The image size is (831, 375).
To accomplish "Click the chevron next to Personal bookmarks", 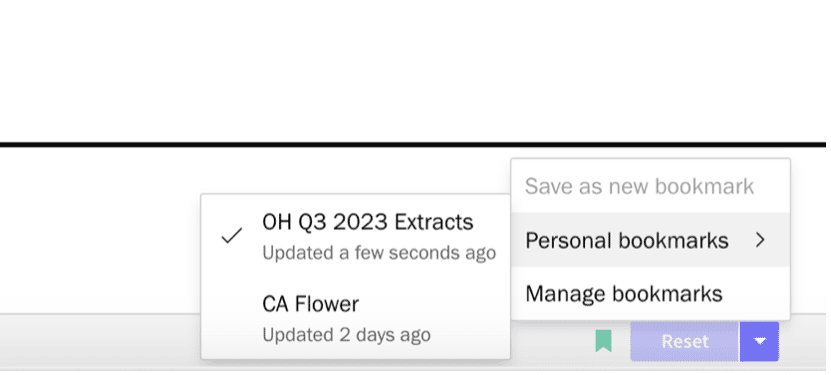I will pos(761,240).
